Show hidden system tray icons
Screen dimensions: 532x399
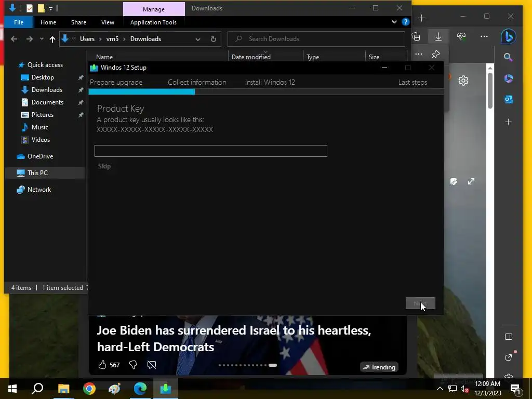click(440, 389)
